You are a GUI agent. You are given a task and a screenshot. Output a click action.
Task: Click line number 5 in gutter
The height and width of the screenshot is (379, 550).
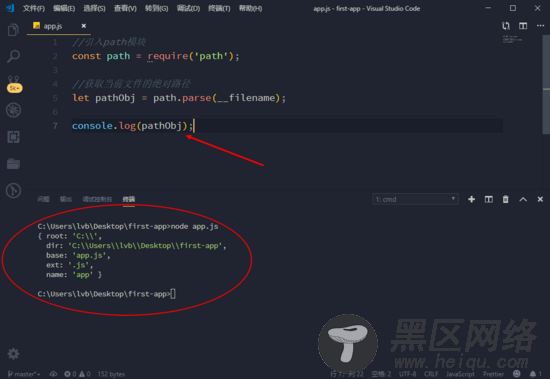pyautogui.click(x=55, y=98)
